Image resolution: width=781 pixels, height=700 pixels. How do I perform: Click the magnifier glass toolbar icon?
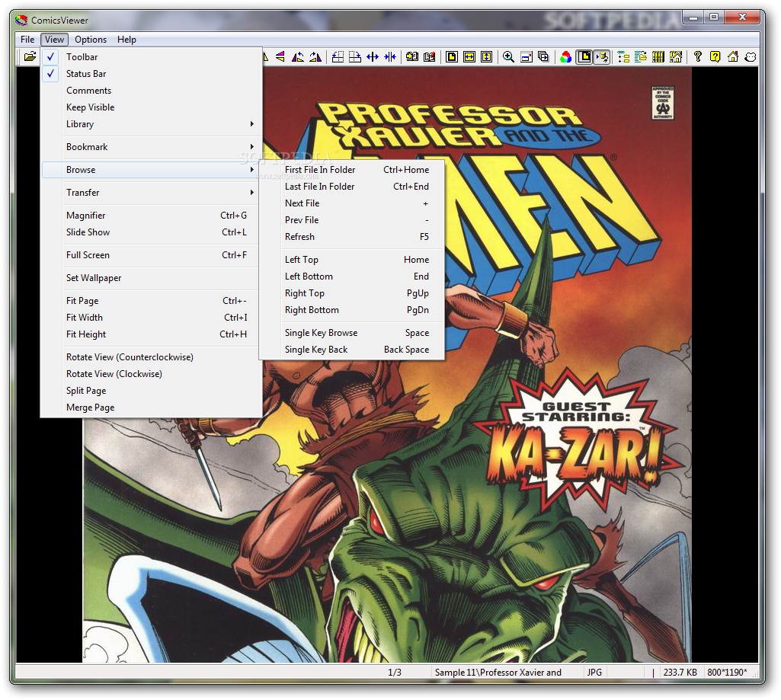[508, 57]
